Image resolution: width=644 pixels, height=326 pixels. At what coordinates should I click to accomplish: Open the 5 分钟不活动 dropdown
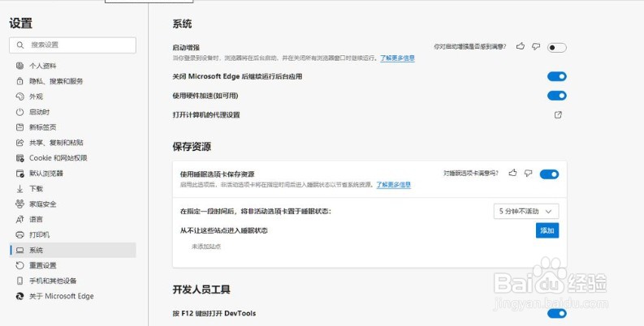tap(526, 211)
